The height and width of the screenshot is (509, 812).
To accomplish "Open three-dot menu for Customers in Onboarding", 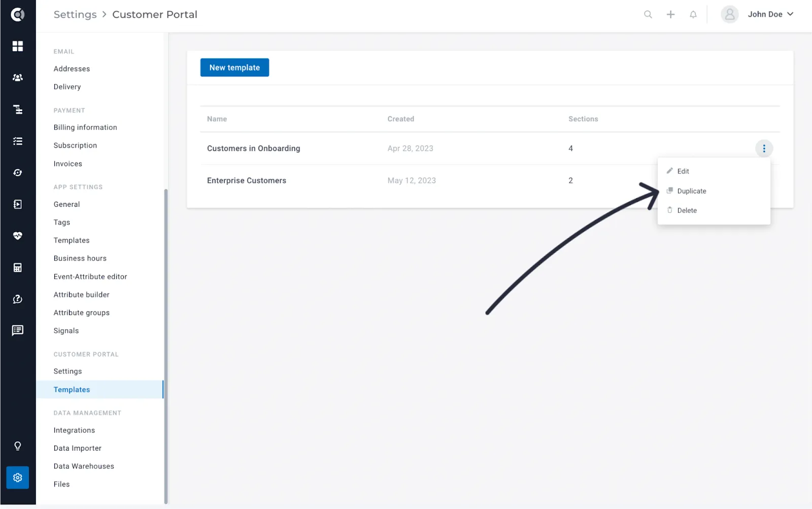I will pyautogui.click(x=764, y=148).
